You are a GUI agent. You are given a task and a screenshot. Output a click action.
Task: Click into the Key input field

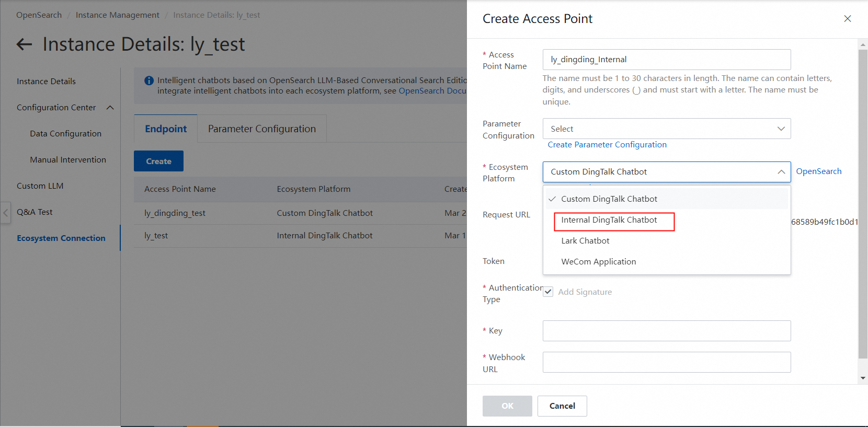(x=666, y=331)
